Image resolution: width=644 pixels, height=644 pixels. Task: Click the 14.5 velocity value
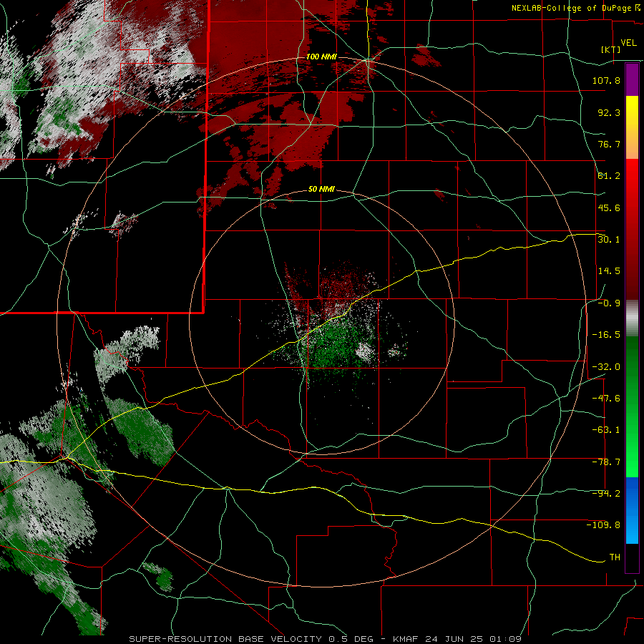point(609,271)
